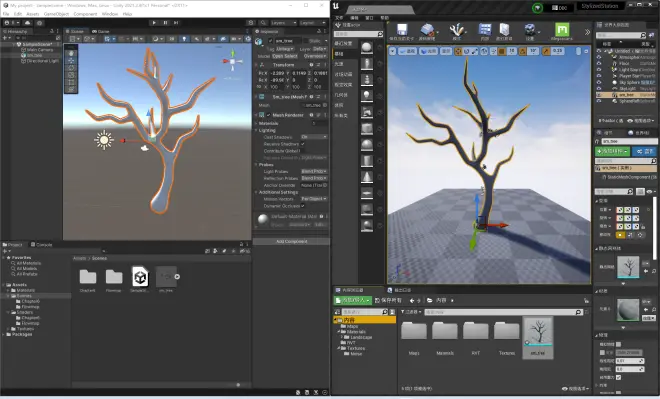
Task: Toggle the Mesh Renderer enabled checkbox
Action: pyautogui.click(x=269, y=115)
